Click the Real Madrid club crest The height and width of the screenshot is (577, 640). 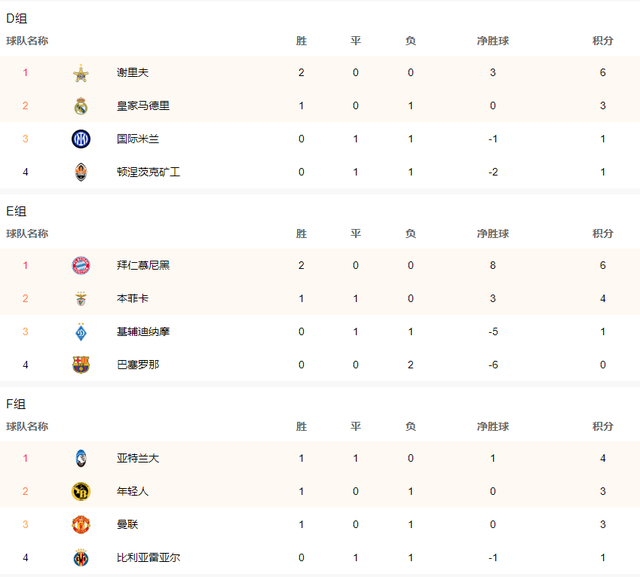pyautogui.click(x=81, y=106)
